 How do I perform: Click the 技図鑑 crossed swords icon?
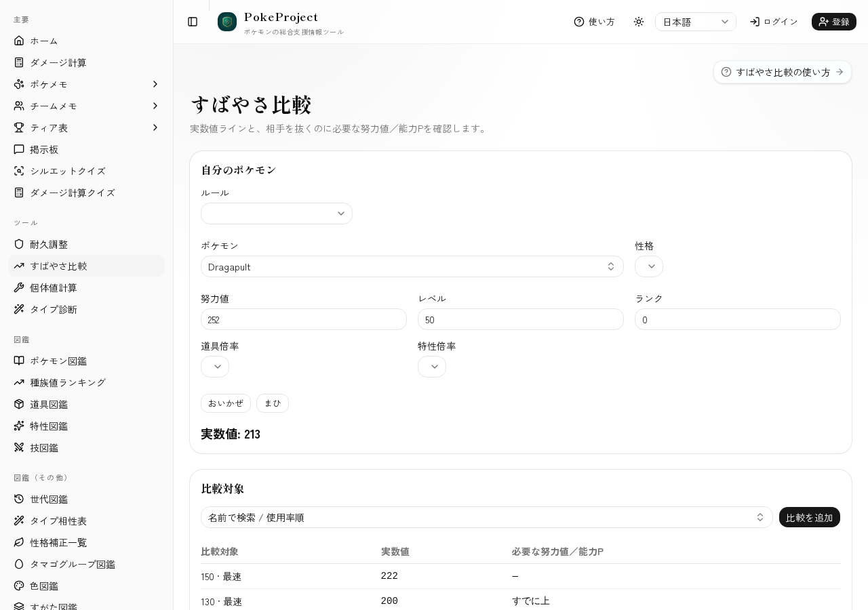(x=19, y=447)
